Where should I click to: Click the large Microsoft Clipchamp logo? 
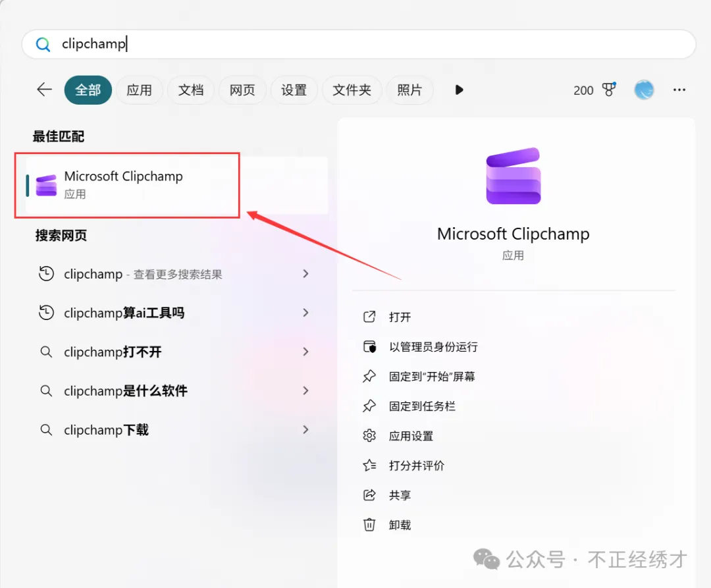click(x=513, y=176)
